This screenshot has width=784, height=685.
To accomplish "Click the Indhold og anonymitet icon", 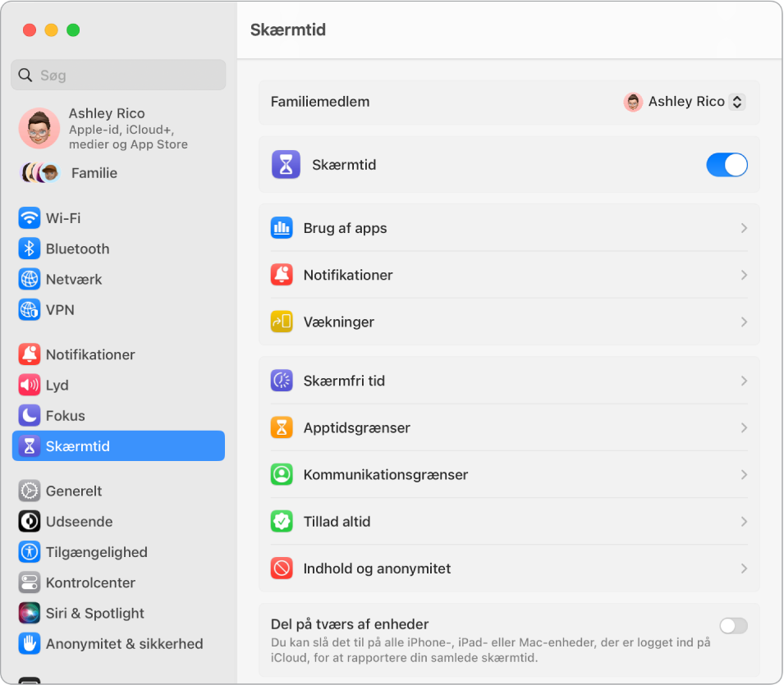I will [282, 569].
